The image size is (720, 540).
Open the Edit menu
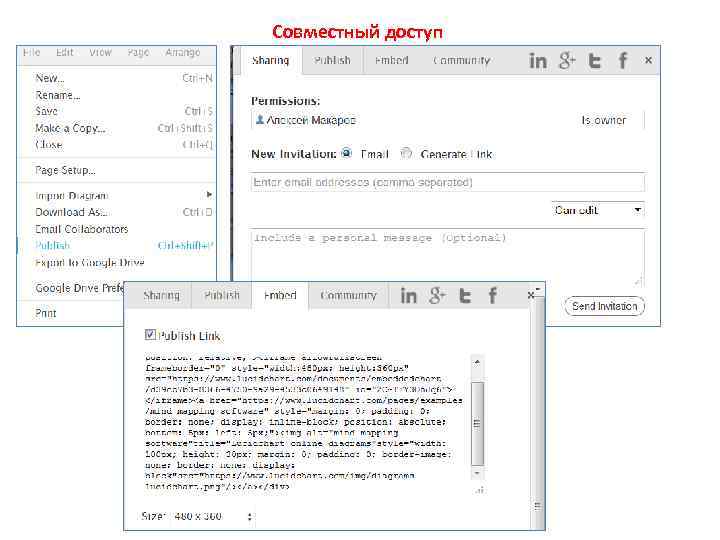coord(65,52)
